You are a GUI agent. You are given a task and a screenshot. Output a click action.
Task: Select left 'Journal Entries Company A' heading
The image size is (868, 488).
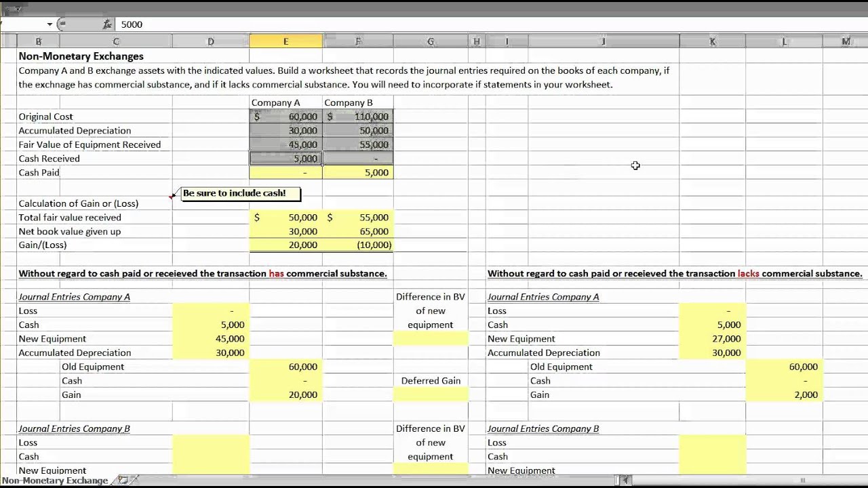pyautogui.click(x=74, y=297)
